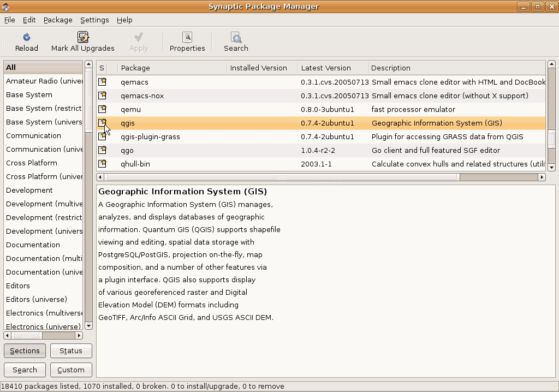The width and height of the screenshot is (559, 392).
Task: Click section list horizontal scroll left arrow
Action: [7, 335]
